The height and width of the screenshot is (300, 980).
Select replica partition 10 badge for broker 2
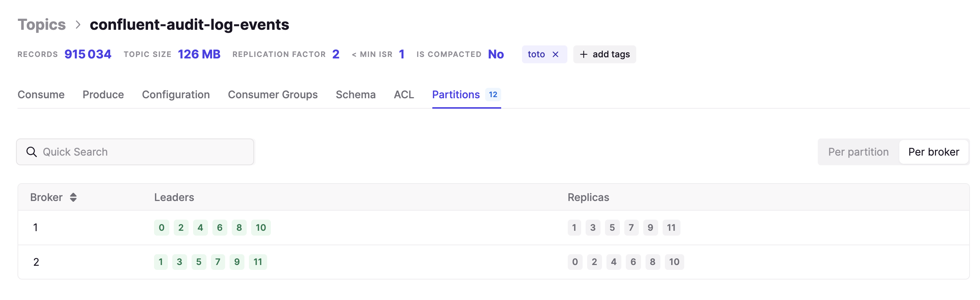(x=674, y=262)
